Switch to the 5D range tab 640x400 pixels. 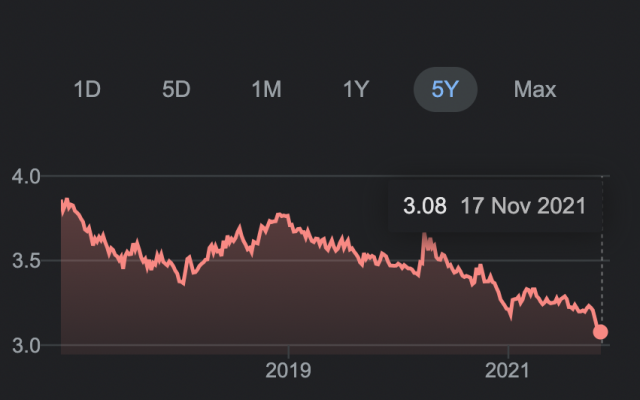(176, 89)
